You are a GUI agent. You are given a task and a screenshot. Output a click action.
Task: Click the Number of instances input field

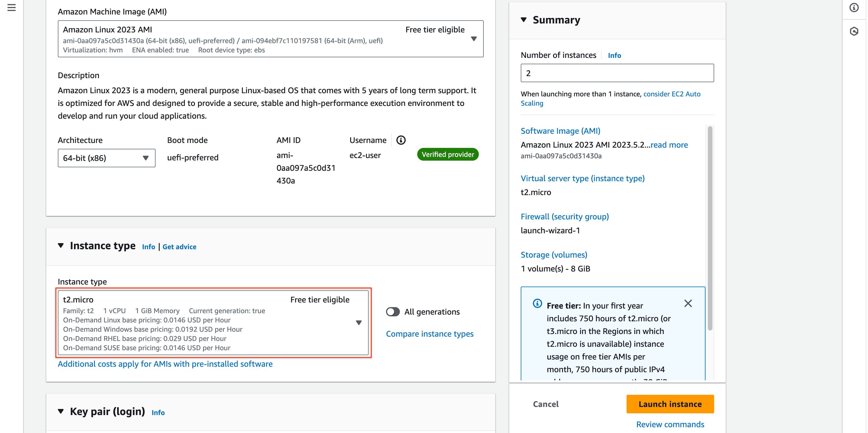click(x=617, y=73)
